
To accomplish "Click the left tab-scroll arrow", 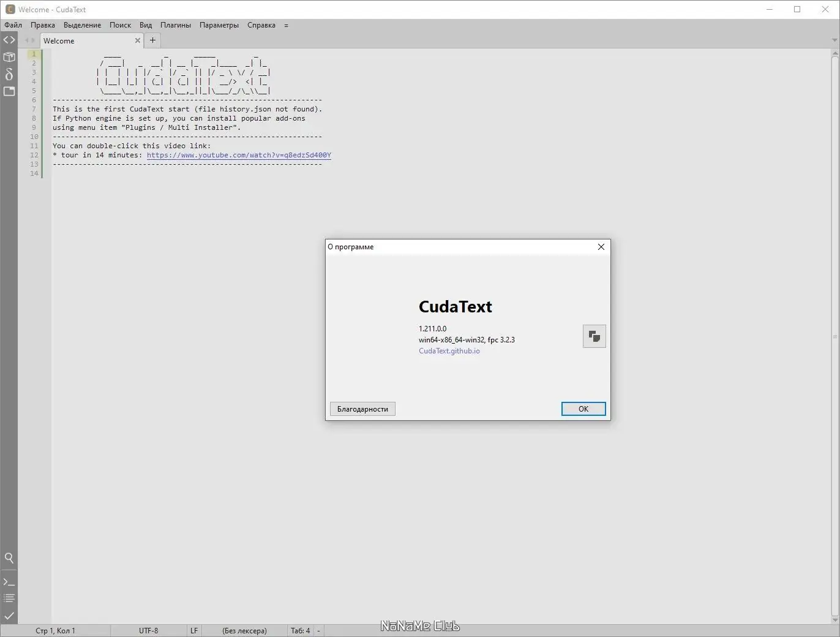I will point(27,40).
